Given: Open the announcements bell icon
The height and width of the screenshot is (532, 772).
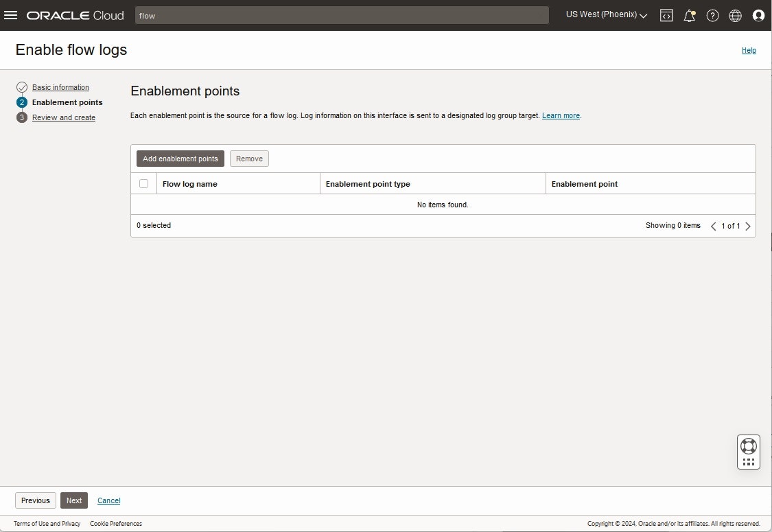Looking at the screenshot, I should [689, 16].
